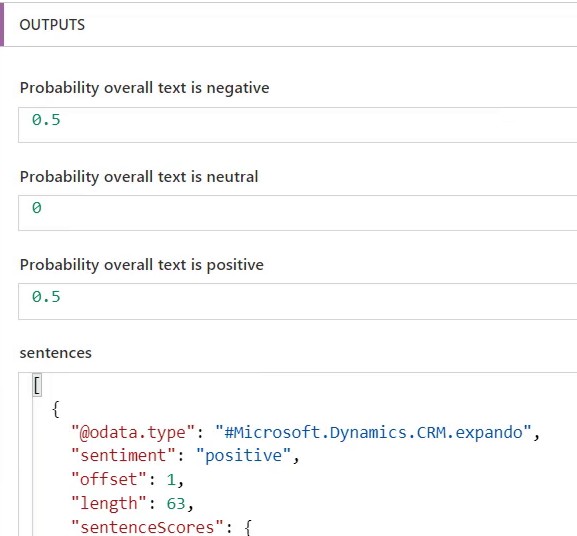This screenshot has width=577, height=536.
Task: Click the length value 63
Action: click(x=176, y=504)
